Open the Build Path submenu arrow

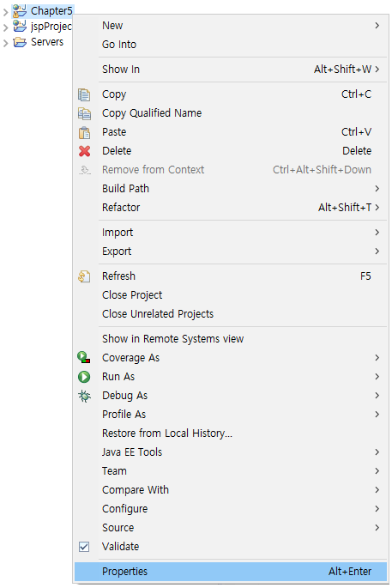click(377, 189)
